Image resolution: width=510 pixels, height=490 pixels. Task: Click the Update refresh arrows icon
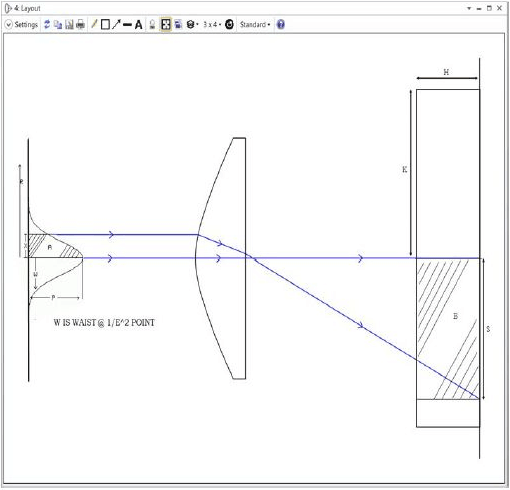click(47, 24)
